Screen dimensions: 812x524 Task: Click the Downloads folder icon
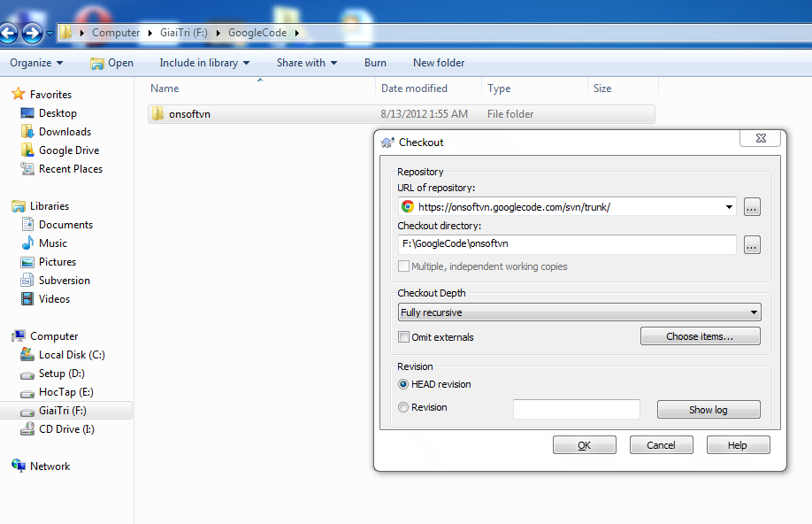(x=27, y=132)
